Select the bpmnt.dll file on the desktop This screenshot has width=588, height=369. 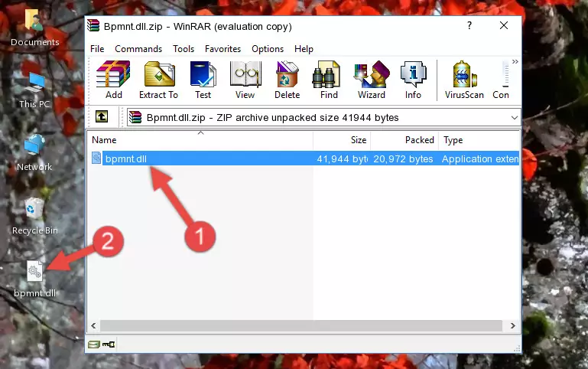pos(35,279)
